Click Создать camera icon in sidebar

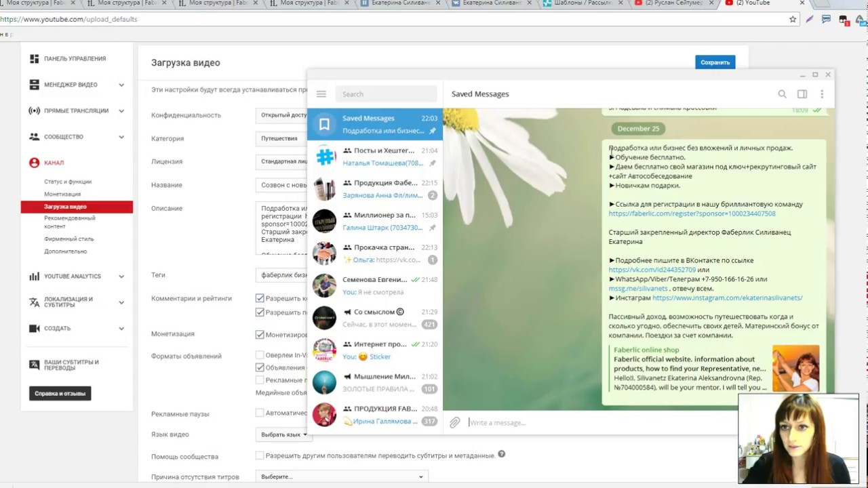[34, 328]
